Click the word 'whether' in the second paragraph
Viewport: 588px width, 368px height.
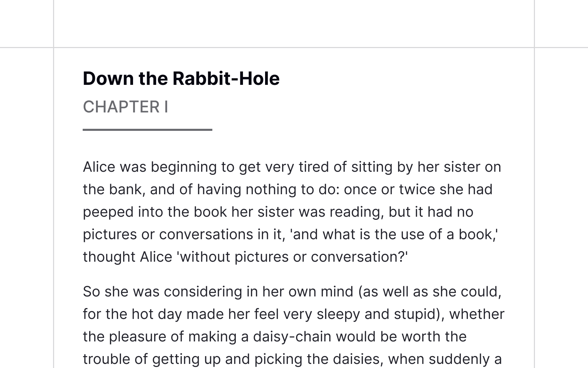coord(477,314)
